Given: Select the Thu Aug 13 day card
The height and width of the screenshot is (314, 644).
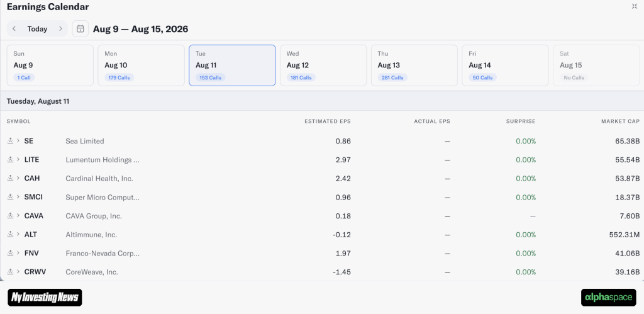Looking at the screenshot, I should (x=414, y=65).
